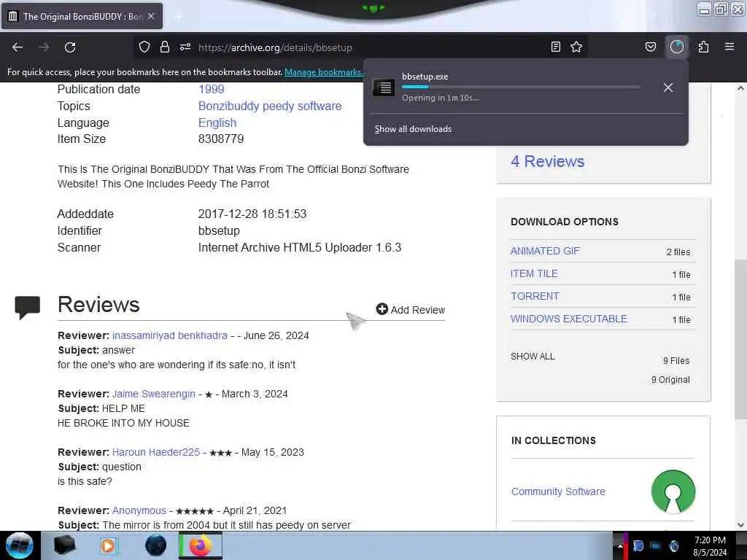Open the English language link
Image resolution: width=747 pixels, height=560 pixels.
(217, 122)
